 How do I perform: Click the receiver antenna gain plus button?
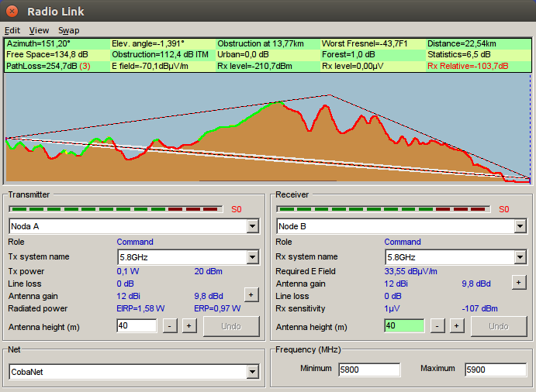coord(518,283)
